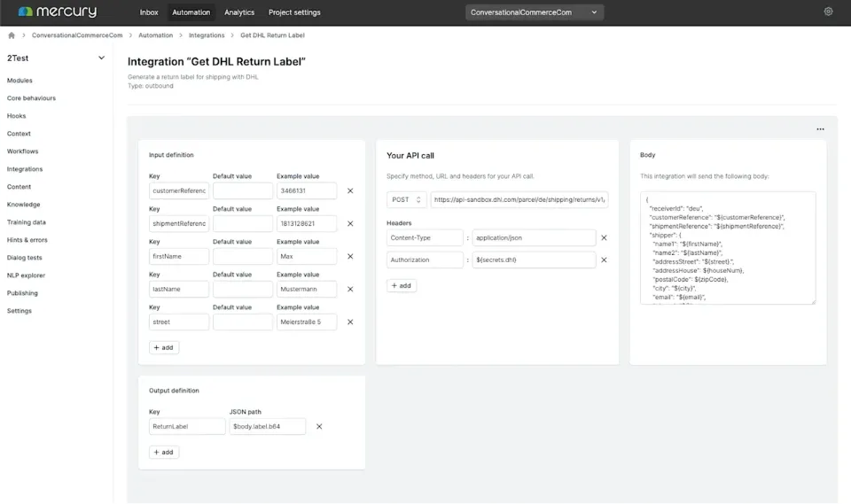Image resolution: width=851 pixels, height=504 pixels.
Task: Open Modules in the sidebar
Action: click(20, 81)
